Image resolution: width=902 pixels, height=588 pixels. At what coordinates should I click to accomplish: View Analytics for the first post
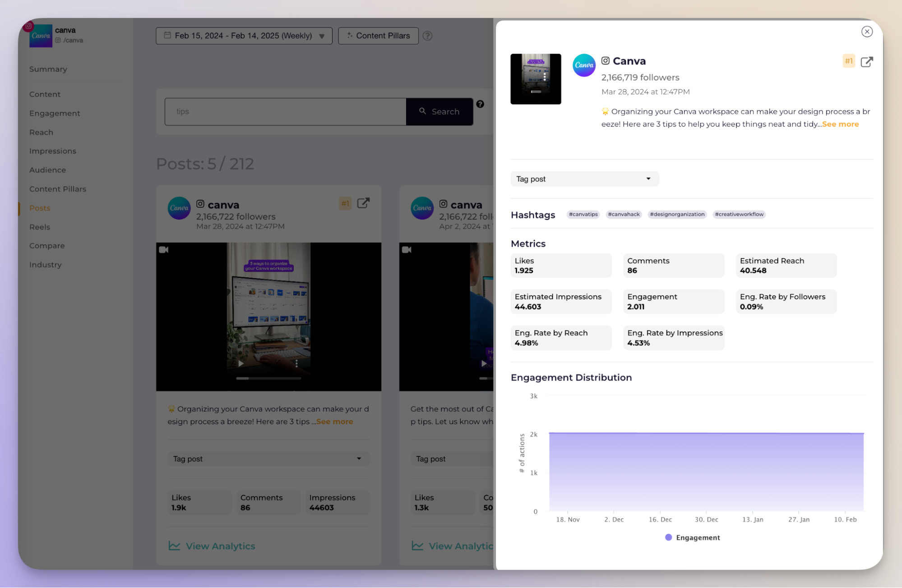212,546
